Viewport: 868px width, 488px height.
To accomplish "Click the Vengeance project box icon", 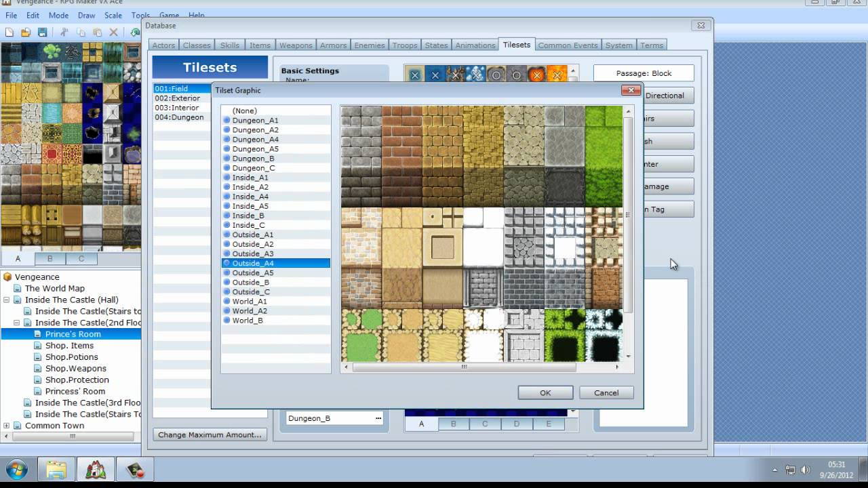I will coord(7,277).
